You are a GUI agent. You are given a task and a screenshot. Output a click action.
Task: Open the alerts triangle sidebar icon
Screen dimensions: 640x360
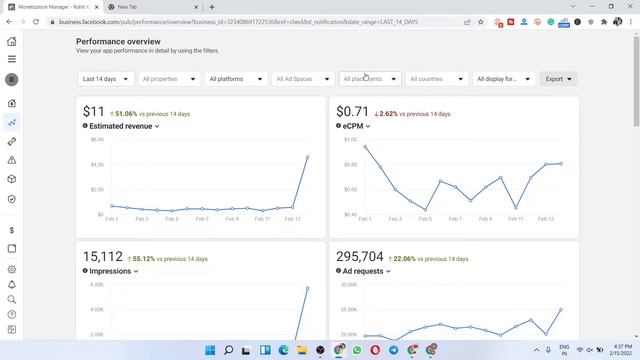coord(12,160)
